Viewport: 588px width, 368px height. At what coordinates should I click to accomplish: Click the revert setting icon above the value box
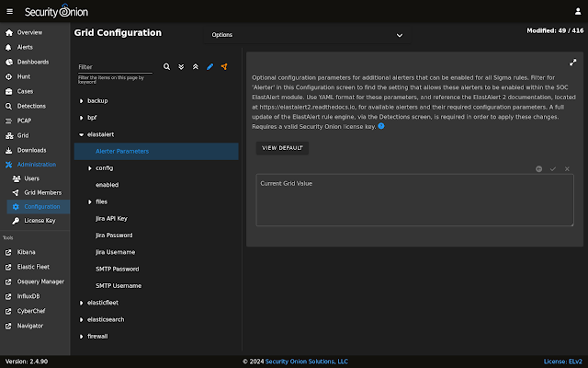pyautogui.click(x=539, y=169)
